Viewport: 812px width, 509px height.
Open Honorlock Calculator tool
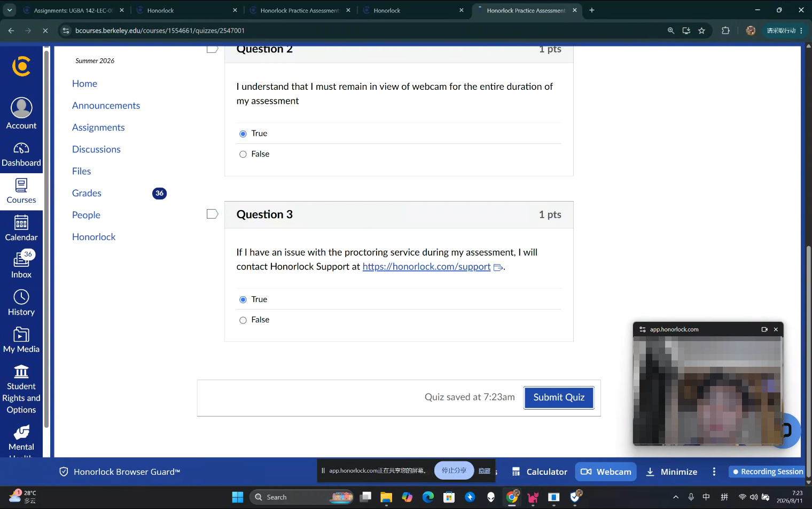(x=540, y=472)
